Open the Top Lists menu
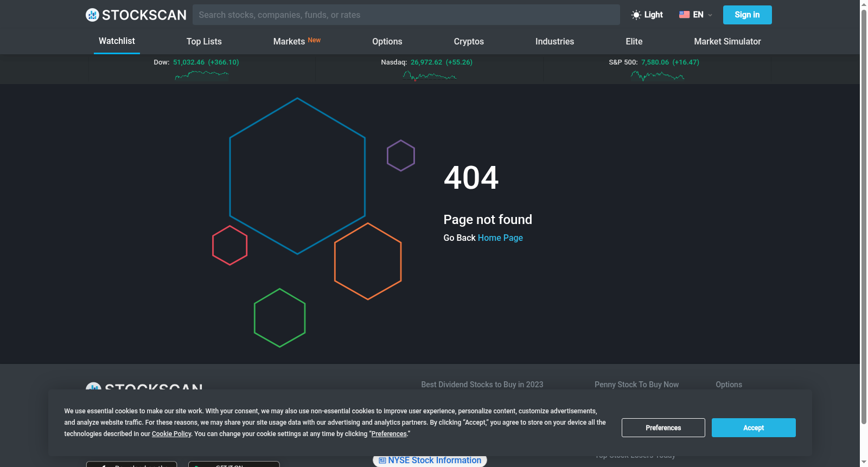 (204, 42)
